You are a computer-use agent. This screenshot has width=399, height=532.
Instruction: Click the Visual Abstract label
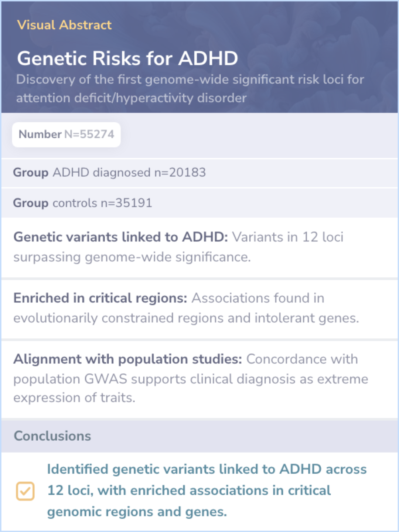pyautogui.click(x=64, y=25)
